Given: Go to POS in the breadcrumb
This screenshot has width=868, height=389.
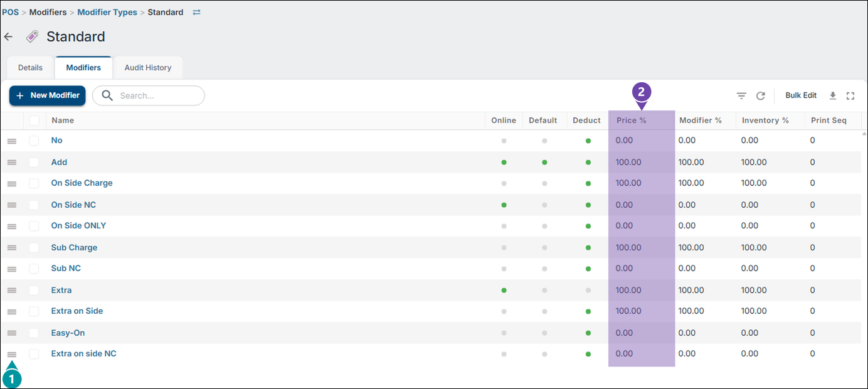Looking at the screenshot, I should [11, 12].
